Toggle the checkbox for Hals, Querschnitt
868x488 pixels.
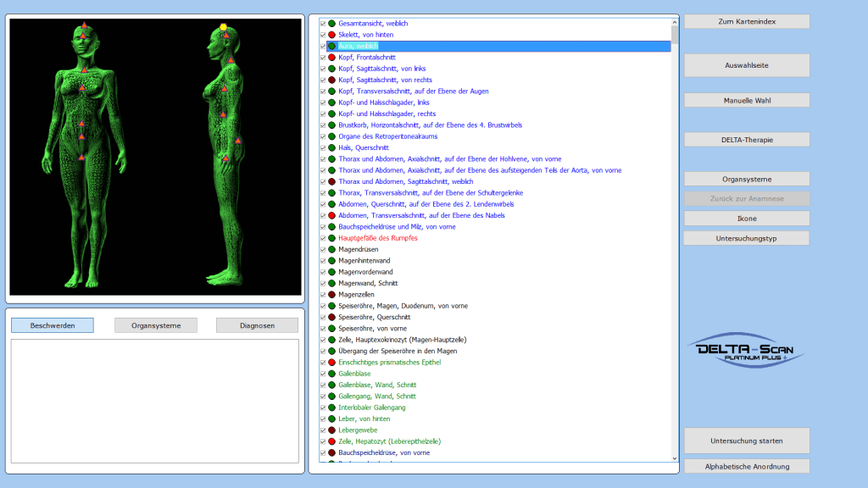click(x=323, y=147)
